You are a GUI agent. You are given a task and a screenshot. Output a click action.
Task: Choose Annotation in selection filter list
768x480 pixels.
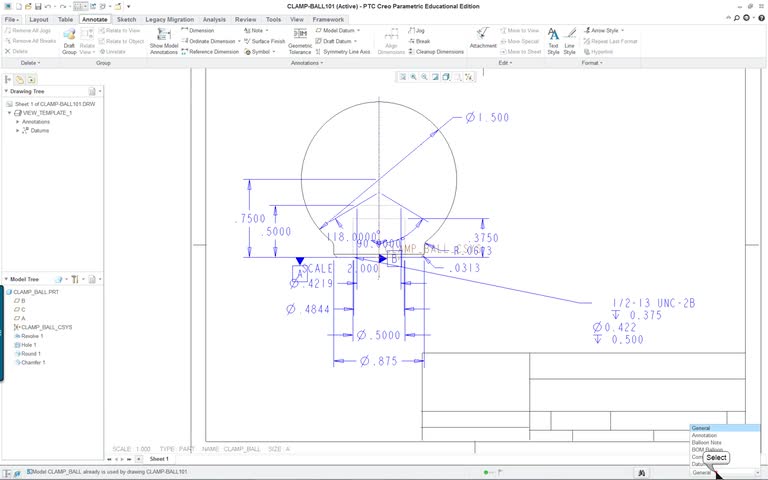704,435
